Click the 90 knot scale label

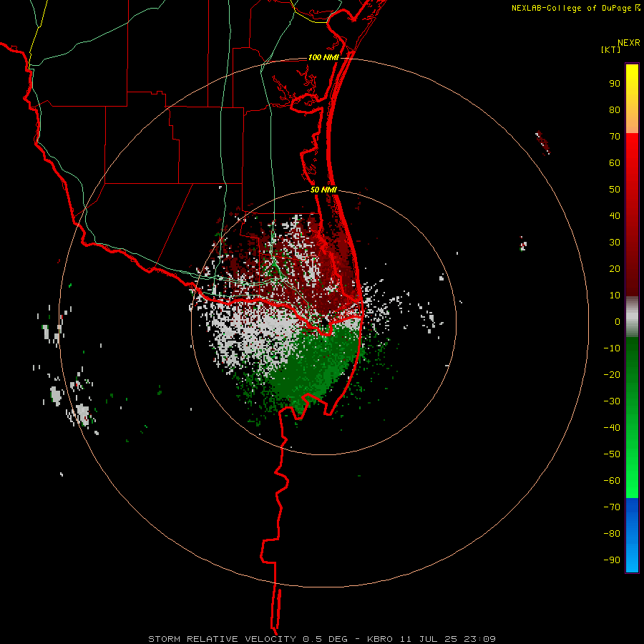pyautogui.click(x=615, y=84)
